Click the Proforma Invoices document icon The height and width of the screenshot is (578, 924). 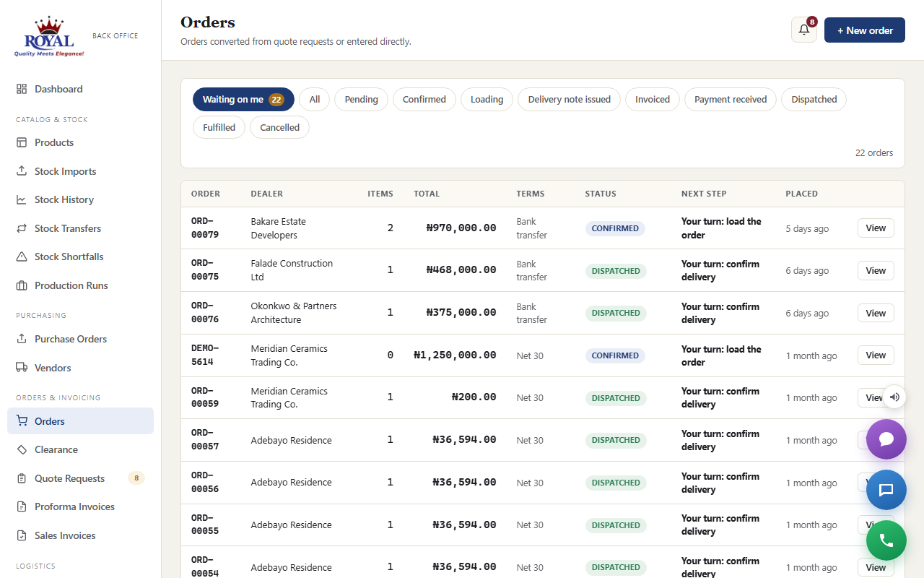click(22, 506)
